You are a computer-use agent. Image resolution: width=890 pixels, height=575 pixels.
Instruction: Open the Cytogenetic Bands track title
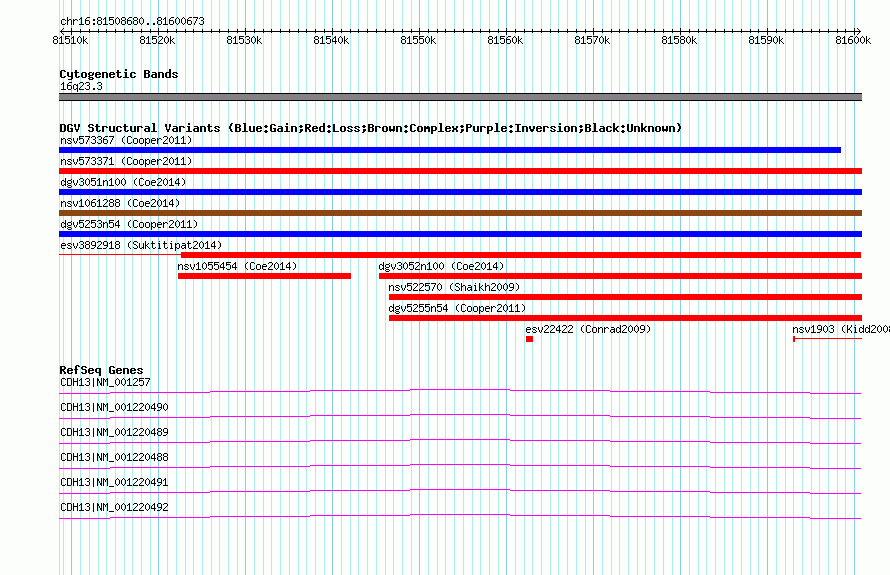click(x=119, y=74)
